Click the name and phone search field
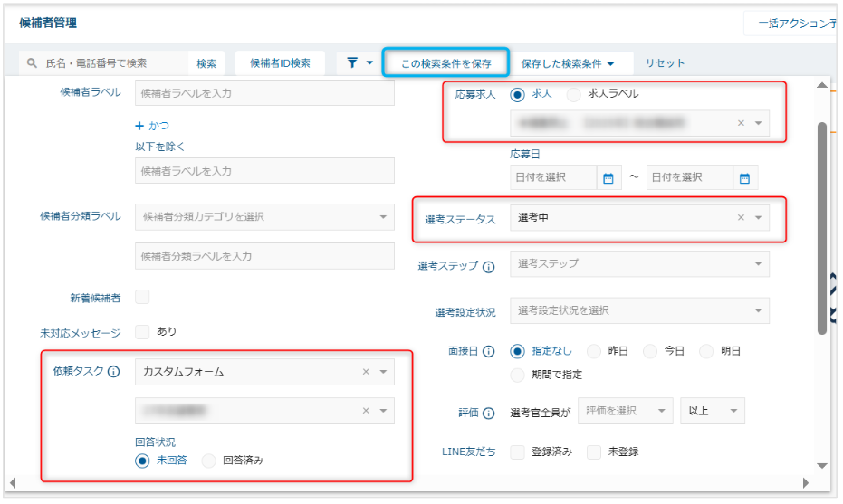843x504 pixels. coord(101,63)
